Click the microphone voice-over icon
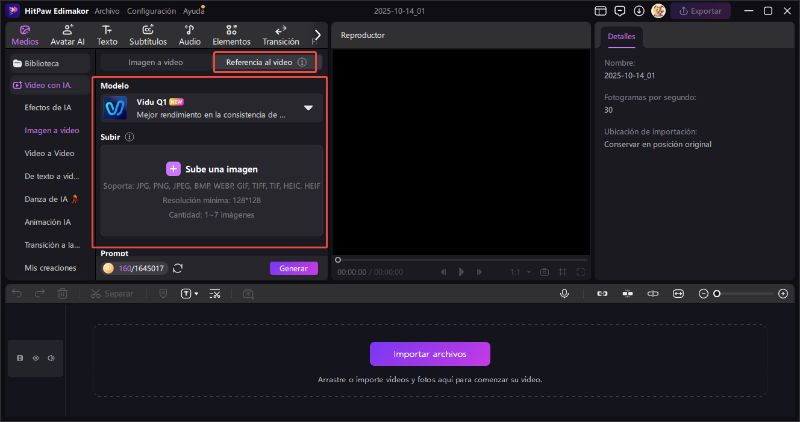This screenshot has width=800, height=422. click(x=565, y=294)
